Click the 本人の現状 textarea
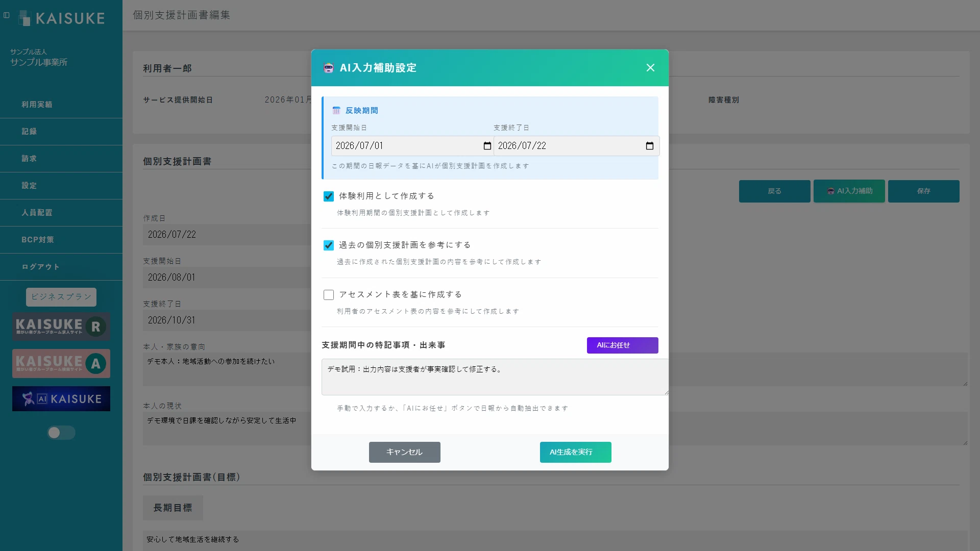The image size is (980, 551). pyautogui.click(x=227, y=429)
